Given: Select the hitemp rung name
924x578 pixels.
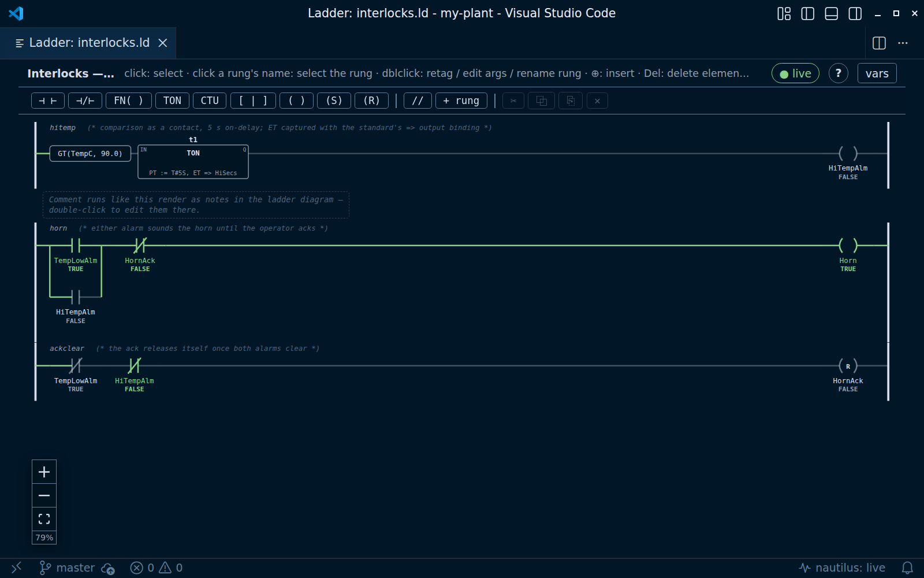Looking at the screenshot, I should [x=62, y=128].
